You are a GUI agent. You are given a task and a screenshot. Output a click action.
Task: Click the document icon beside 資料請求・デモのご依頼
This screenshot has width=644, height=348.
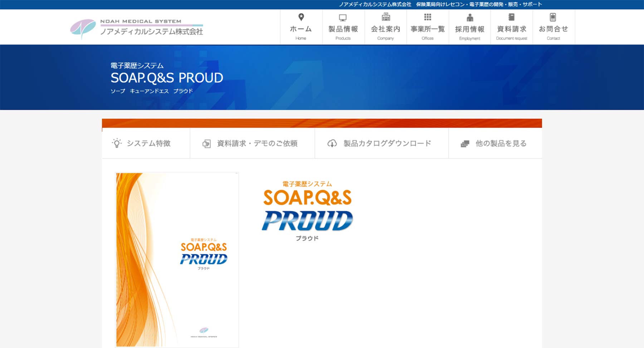coord(206,143)
